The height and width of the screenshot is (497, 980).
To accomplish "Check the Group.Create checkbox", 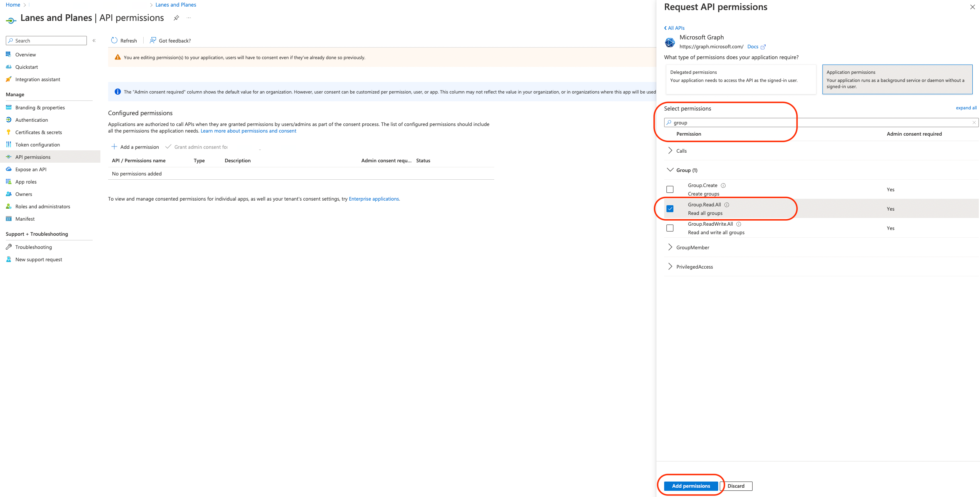I will (670, 189).
